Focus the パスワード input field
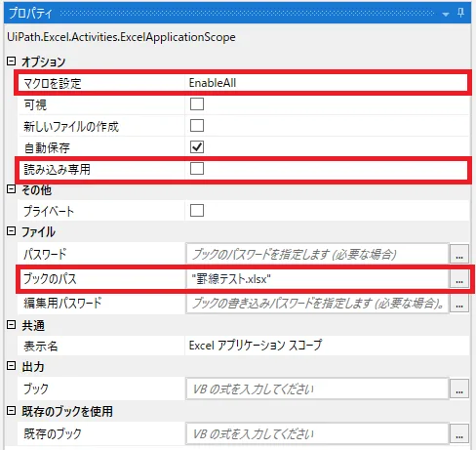The width and height of the screenshot is (476, 450). (x=317, y=254)
